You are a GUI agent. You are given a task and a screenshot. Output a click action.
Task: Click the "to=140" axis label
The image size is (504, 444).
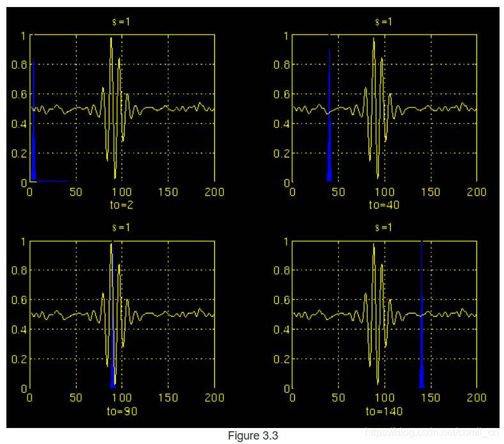pos(384,411)
